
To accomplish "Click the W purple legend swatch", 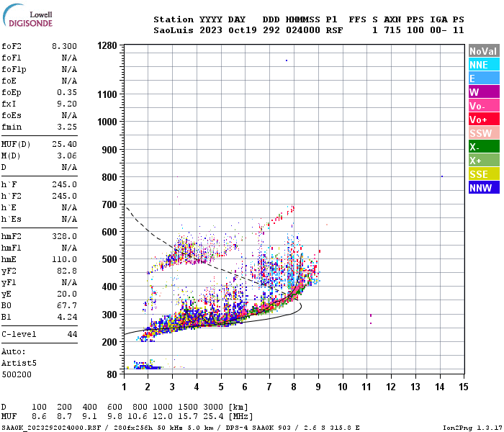I will pos(484,92).
